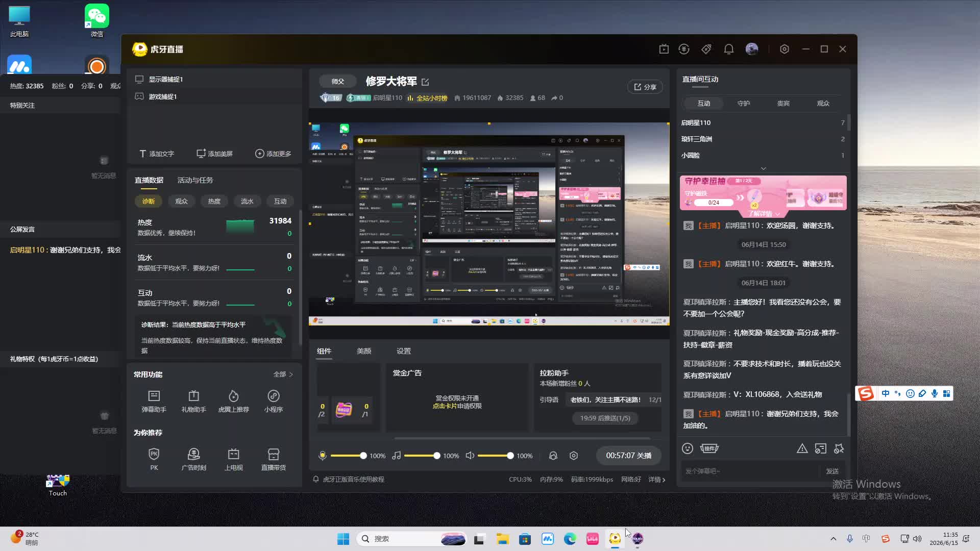Open the notification bell in title bar

tap(729, 49)
